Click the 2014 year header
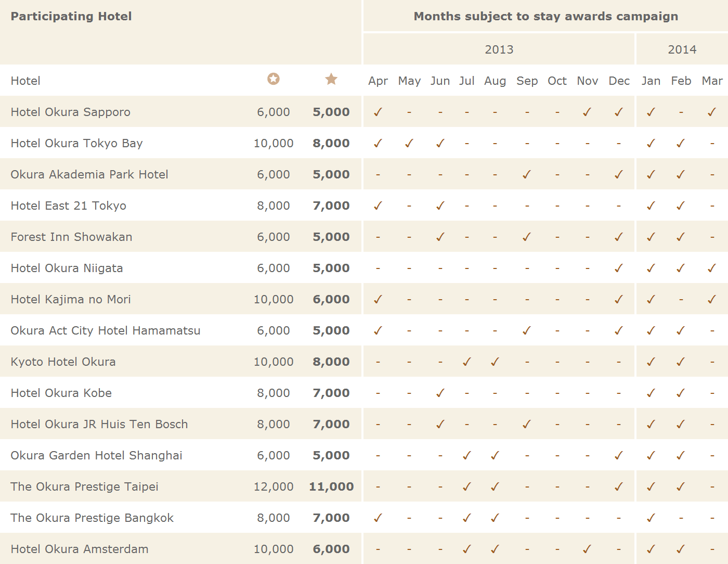The height and width of the screenshot is (564, 728). click(682, 49)
